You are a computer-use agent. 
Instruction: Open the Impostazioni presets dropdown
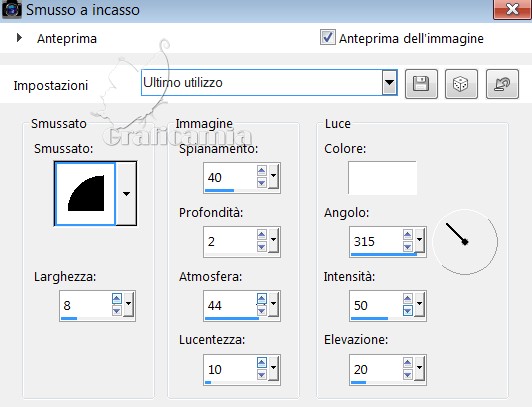(x=390, y=82)
